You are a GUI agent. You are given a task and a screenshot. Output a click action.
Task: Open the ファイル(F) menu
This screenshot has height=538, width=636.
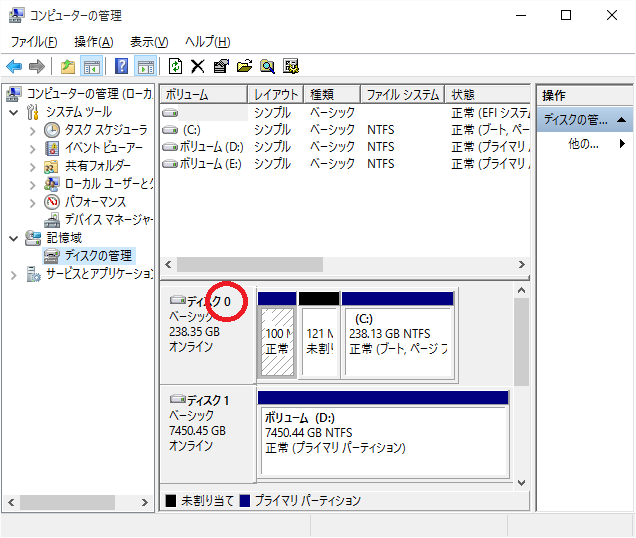(x=34, y=42)
